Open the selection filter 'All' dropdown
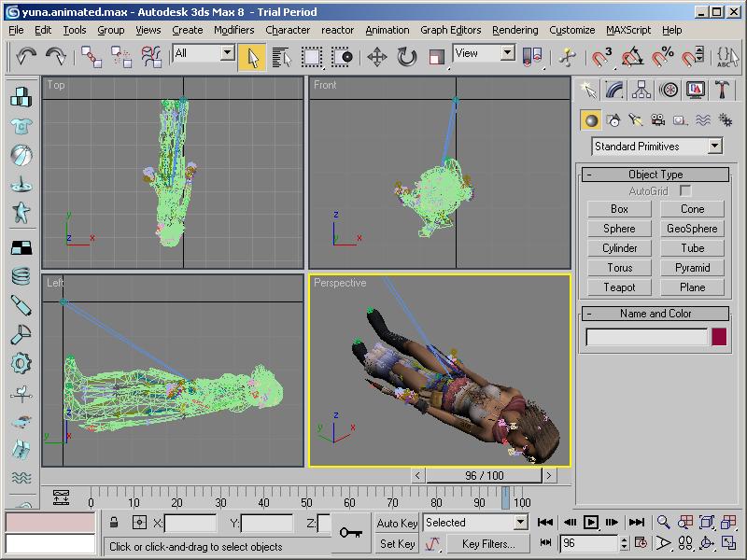This screenshot has width=747, height=560. pos(227,54)
